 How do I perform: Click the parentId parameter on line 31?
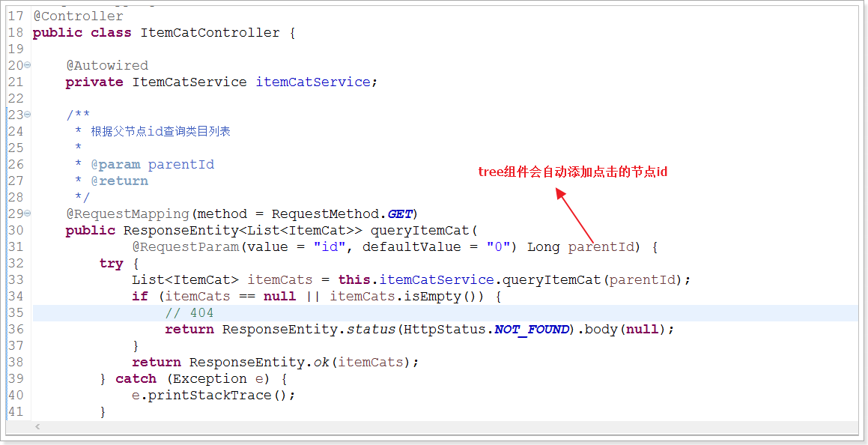pyautogui.click(x=601, y=247)
